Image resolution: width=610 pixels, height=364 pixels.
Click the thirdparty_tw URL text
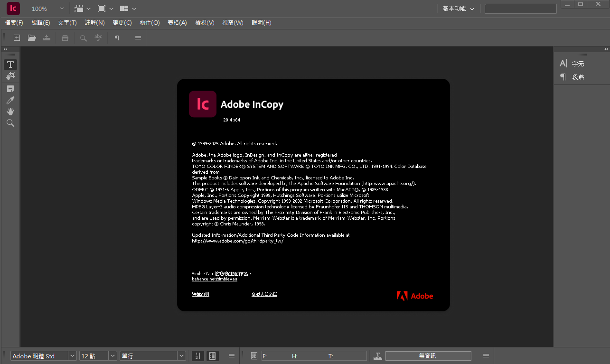pyautogui.click(x=237, y=241)
